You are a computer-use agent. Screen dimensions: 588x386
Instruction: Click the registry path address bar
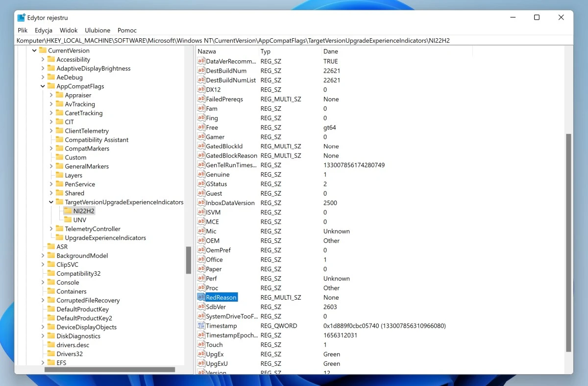click(x=294, y=41)
